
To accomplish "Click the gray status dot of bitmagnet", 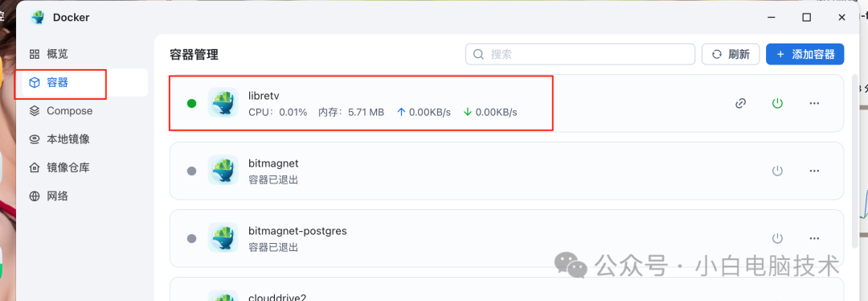I will [191, 171].
